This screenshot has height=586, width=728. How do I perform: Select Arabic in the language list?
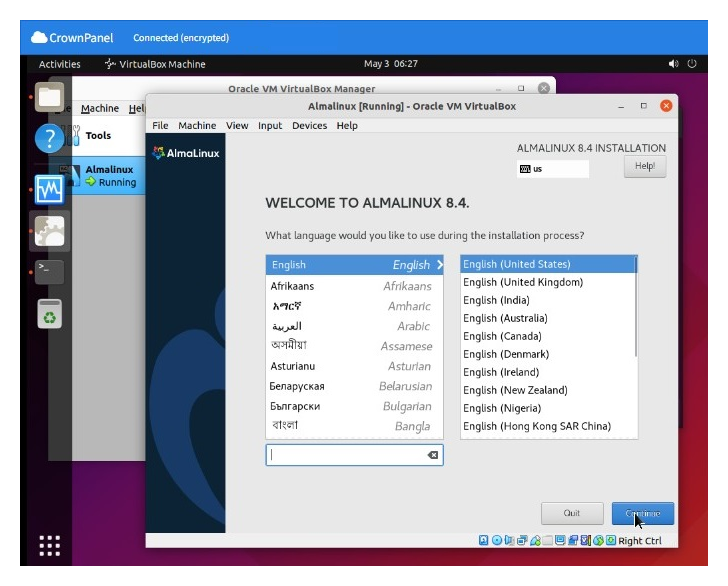tap(354, 326)
